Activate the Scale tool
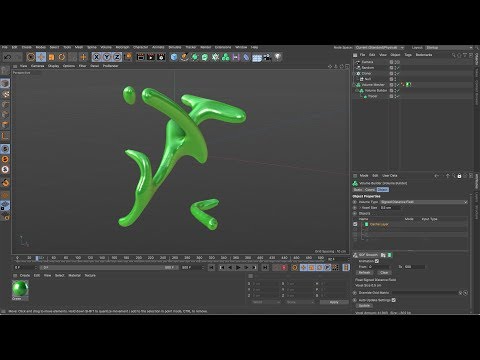 [x=51, y=57]
